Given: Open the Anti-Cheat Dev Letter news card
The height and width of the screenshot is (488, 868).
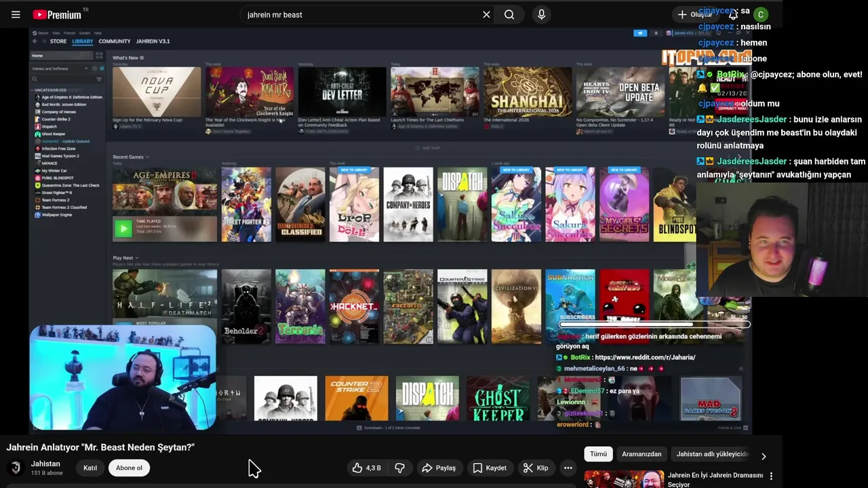Looking at the screenshot, I should pyautogui.click(x=342, y=91).
